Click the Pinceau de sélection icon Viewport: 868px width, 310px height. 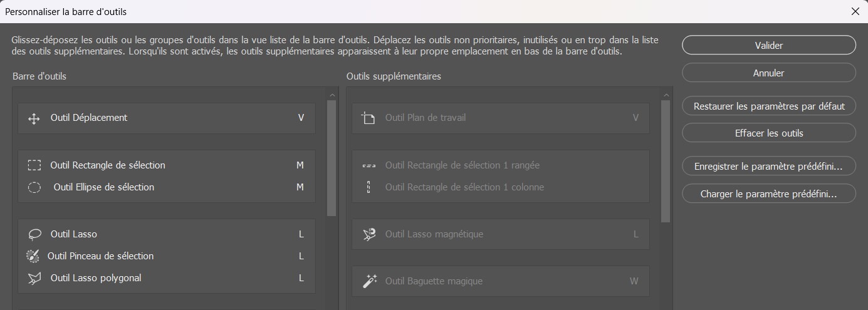pyautogui.click(x=33, y=256)
